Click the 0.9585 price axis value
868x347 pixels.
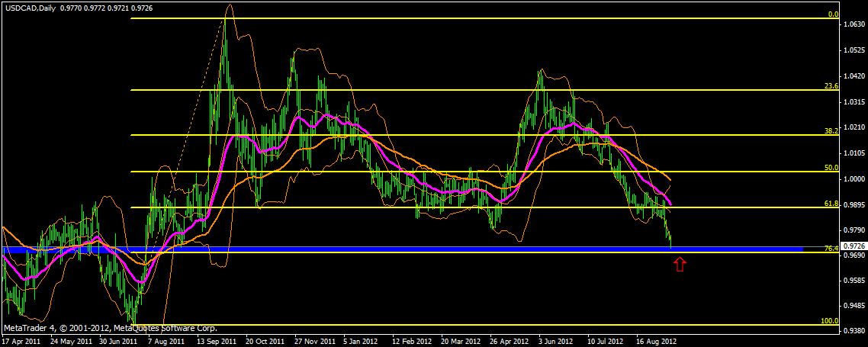tap(854, 281)
